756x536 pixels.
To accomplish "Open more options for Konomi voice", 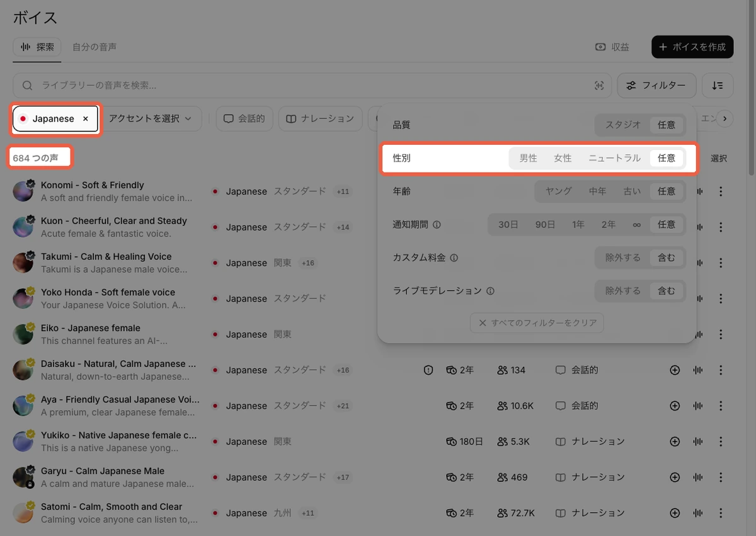I will tap(721, 191).
